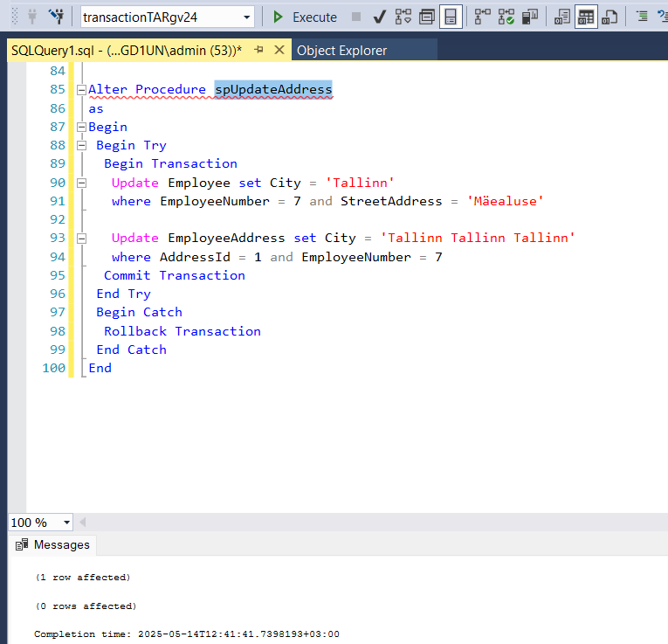Click the Query Options icon
Viewport: 668px width, 644px height.
pos(427,17)
